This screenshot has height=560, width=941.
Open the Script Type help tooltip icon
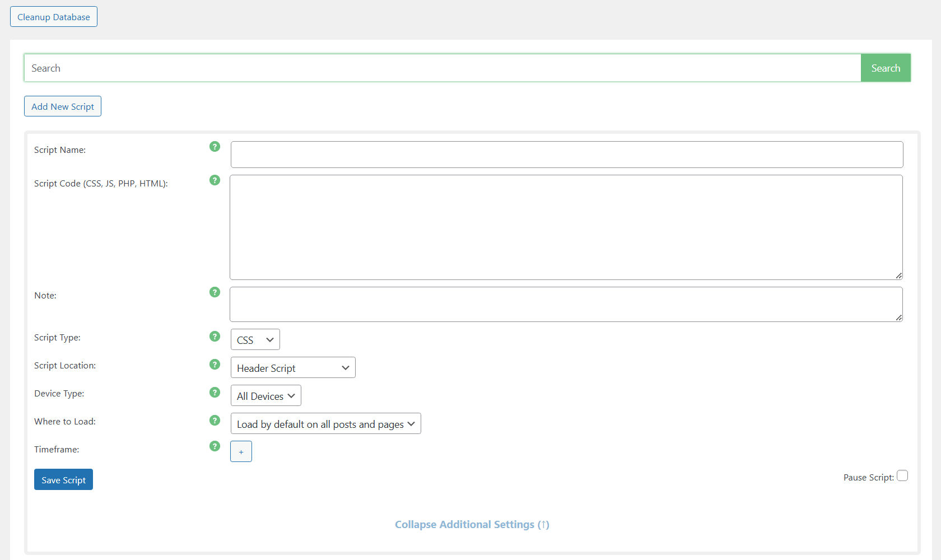215,337
